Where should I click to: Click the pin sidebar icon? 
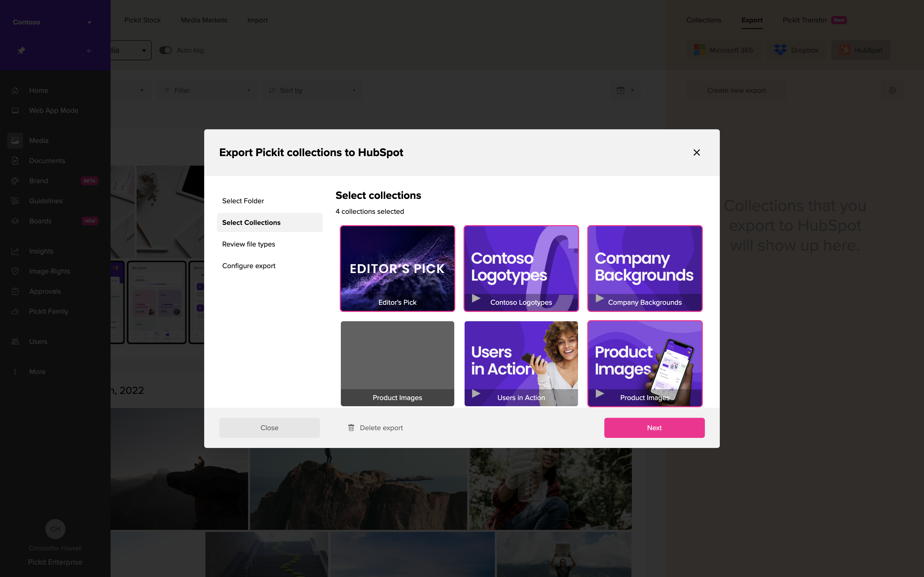pos(21,50)
